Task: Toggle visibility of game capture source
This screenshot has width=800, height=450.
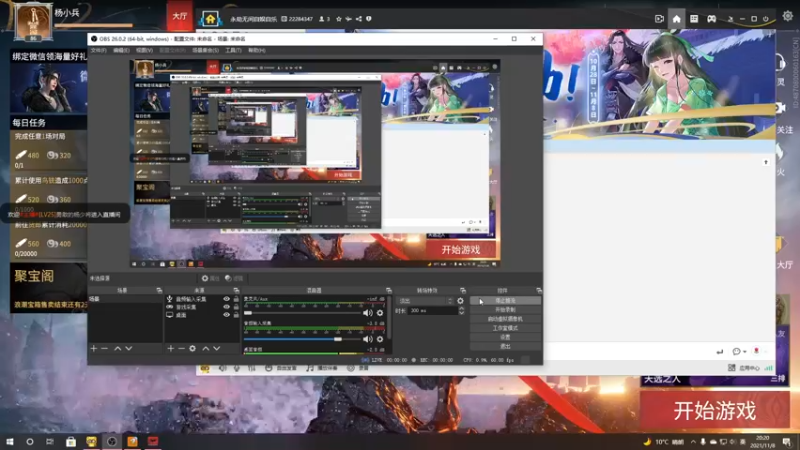Action: (227, 307)
